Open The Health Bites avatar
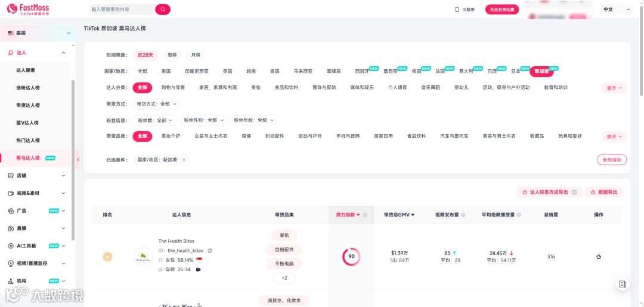Viewport: 644px width, 307px height. pyautogui.click(x=143, y=256)
